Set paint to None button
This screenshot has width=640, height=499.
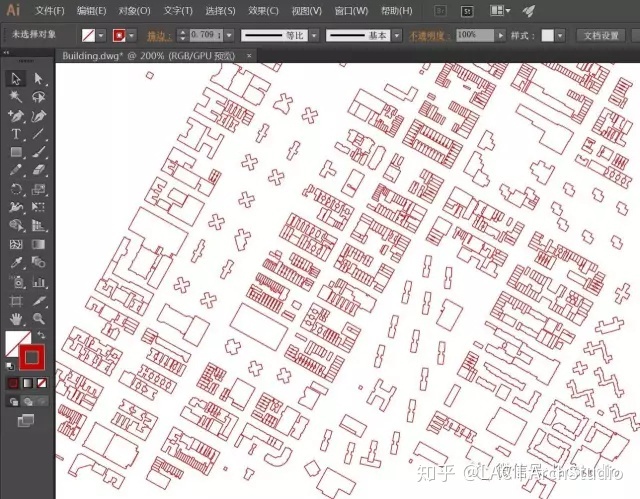click(x=42, y=383)
